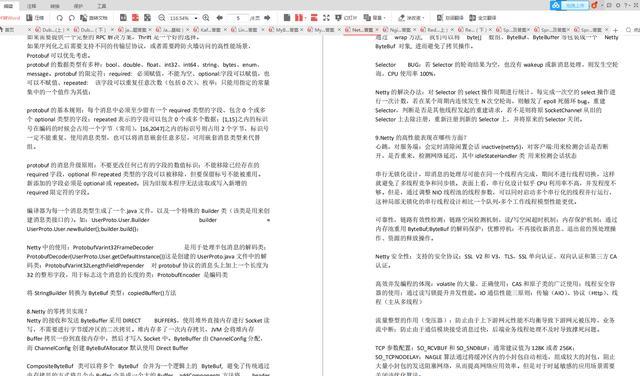Viewport: 640px width, 376px height.
Task: Choose the continuous page layout icon
Action: click(x=147, y=18)
